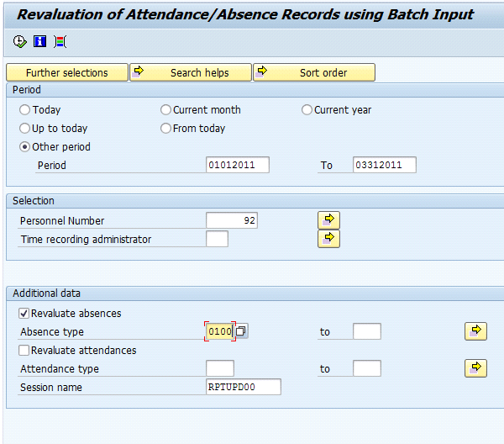Open the Absence type value help dropdown
This screenshot has height=444, width=504.
(241, 331)
